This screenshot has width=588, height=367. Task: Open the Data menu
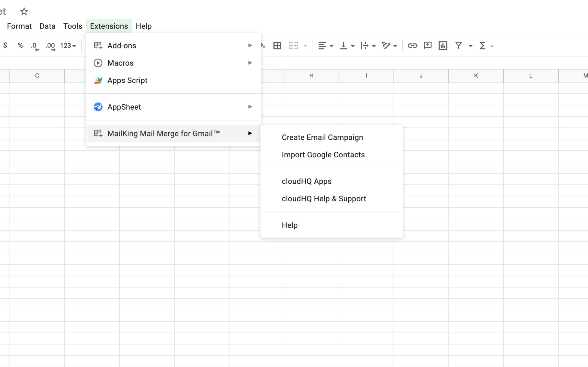click(x=48, y=26)
